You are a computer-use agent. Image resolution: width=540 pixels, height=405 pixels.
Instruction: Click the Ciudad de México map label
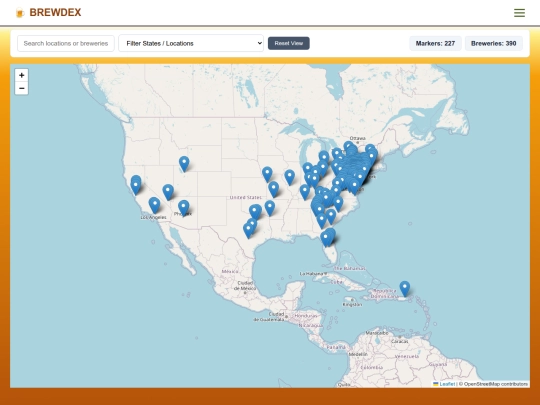245,285
